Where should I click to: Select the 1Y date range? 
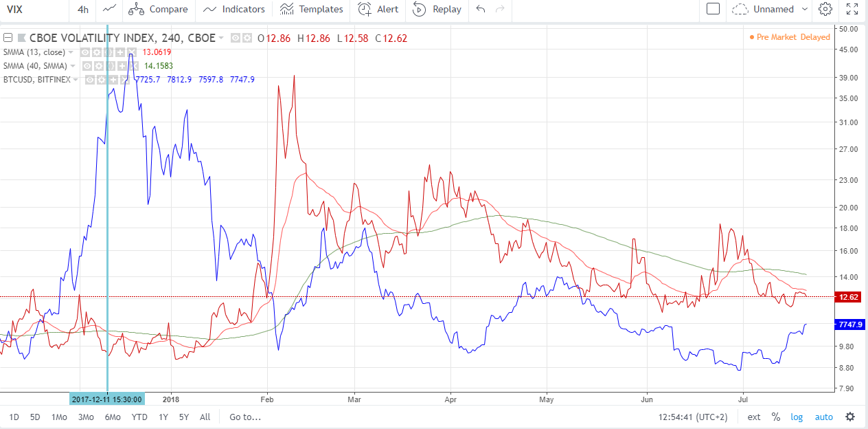point(163,417)
